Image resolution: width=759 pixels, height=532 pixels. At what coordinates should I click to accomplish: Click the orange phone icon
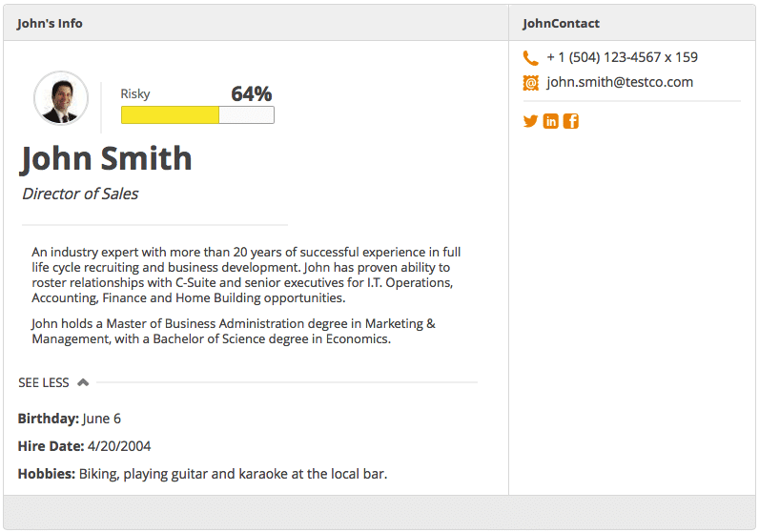530,58
